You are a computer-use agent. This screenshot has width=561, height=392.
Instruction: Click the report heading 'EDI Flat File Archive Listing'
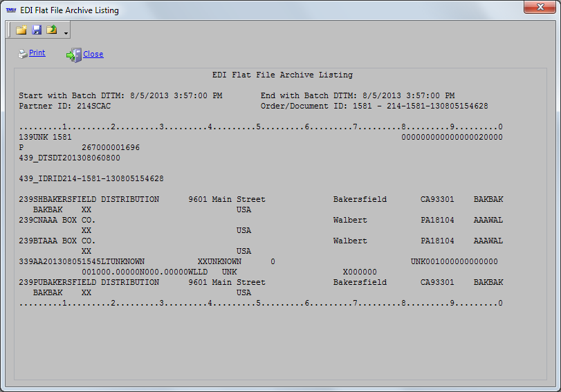(x=282, y=75)
